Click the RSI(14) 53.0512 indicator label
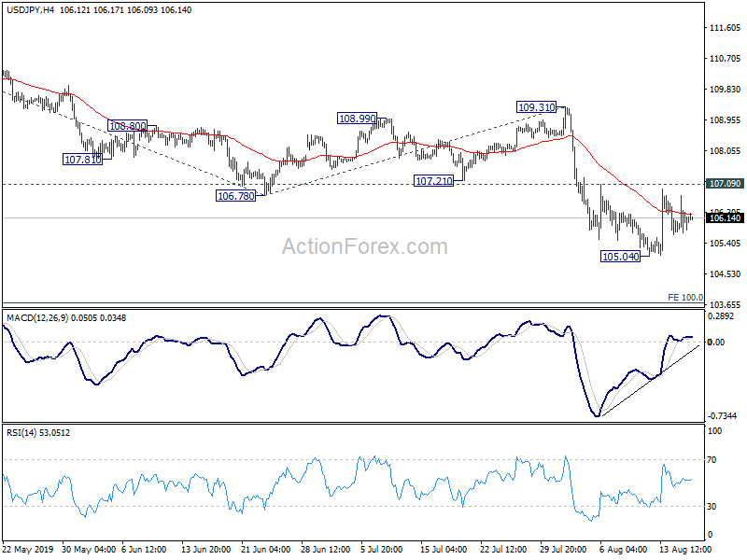 coord(38,433)
